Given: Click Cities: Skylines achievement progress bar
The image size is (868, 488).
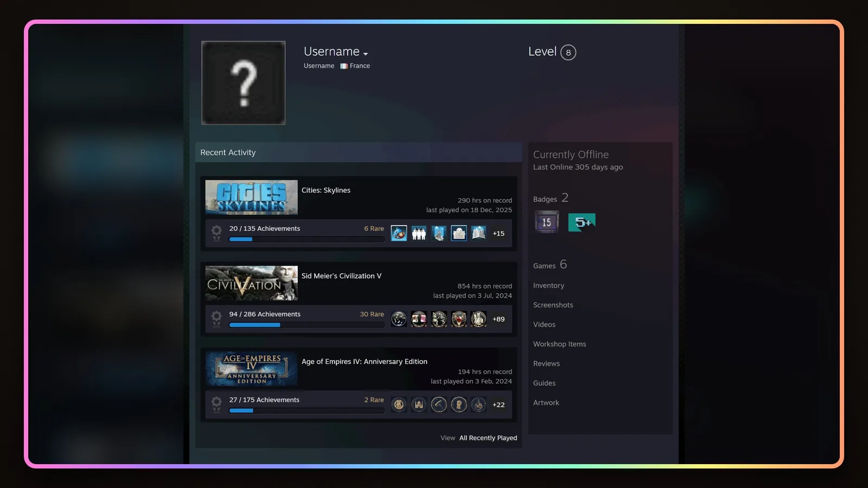Looking at the screenshot, I should [x=307, y=239].
